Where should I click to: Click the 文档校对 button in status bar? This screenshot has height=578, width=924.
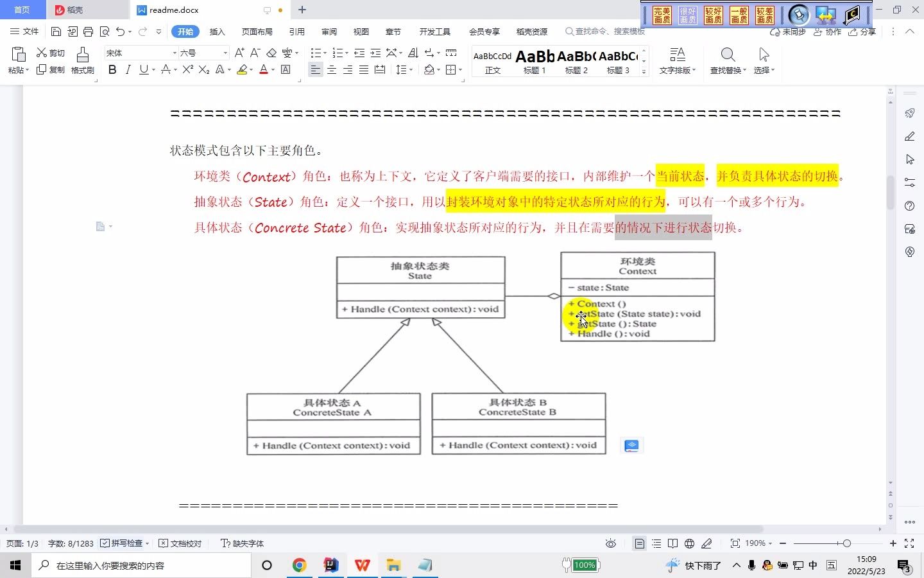(x=180, y=543)
